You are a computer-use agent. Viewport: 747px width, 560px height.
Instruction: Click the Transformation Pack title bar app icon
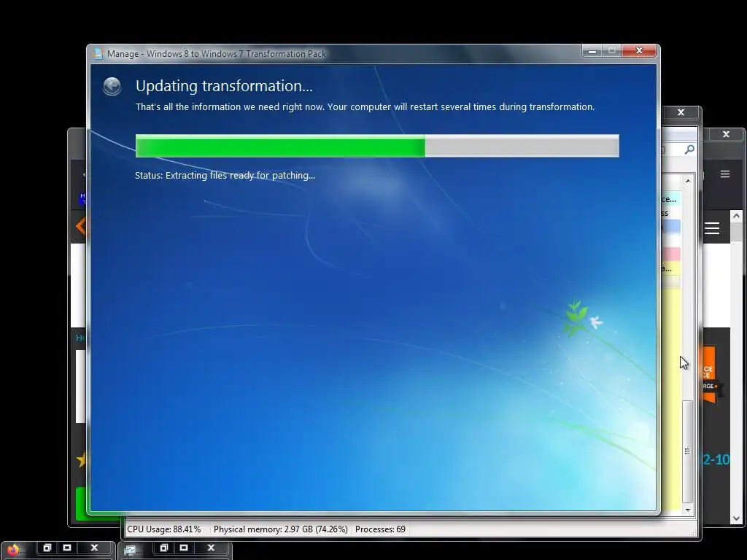pos(98,53)
